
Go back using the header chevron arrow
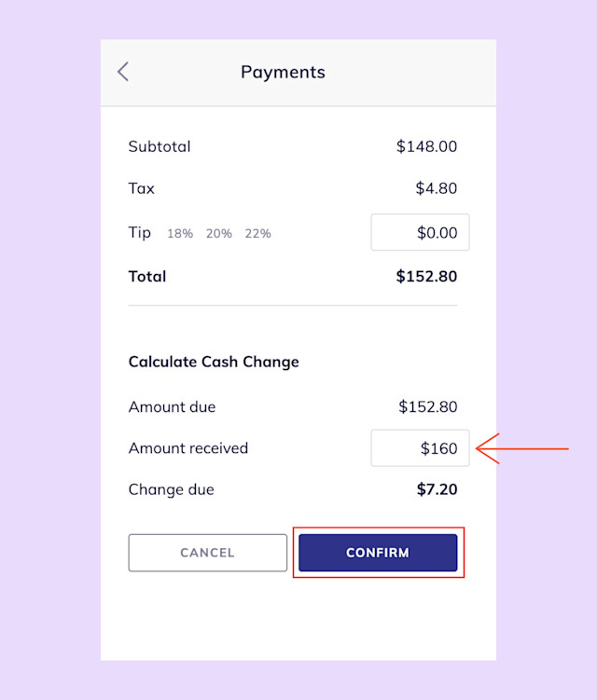tap(123, 72)
